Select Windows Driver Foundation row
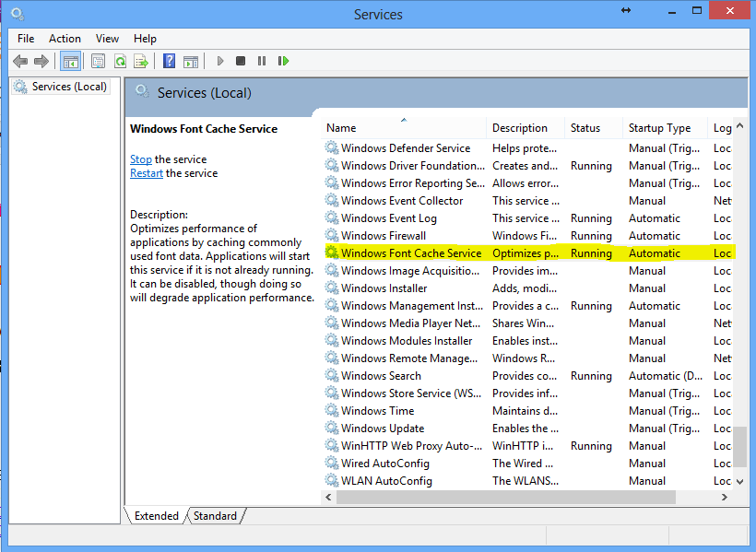The image size is (756, 552). (527, 165)
